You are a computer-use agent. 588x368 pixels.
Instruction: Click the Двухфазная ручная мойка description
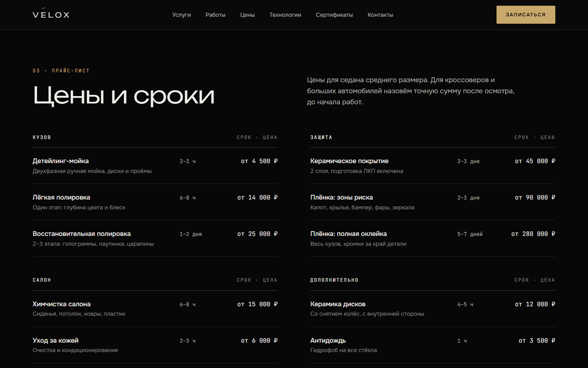click(x=92, y=171)
